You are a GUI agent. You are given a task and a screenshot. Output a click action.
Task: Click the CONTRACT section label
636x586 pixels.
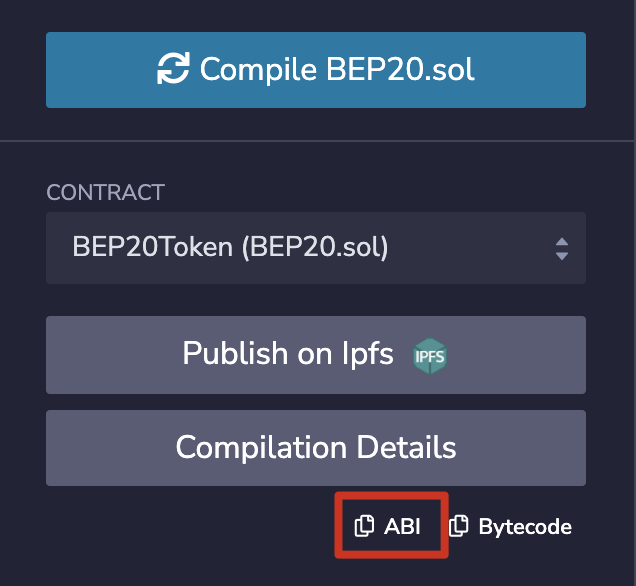click(105, 193)
